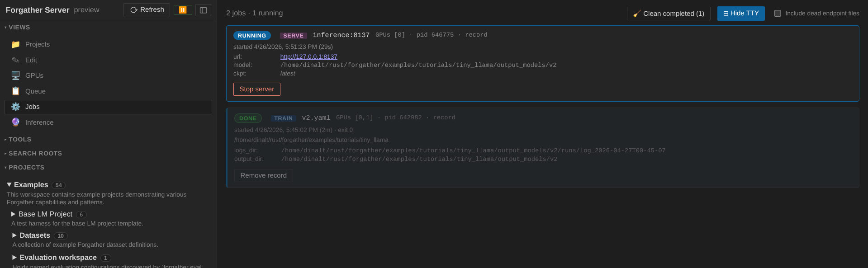The image size is (868, 268).
Task: Click 'started 4/26/2026, 5:45:02 PM' exit 0 line
Action: (x=294, y=130)
